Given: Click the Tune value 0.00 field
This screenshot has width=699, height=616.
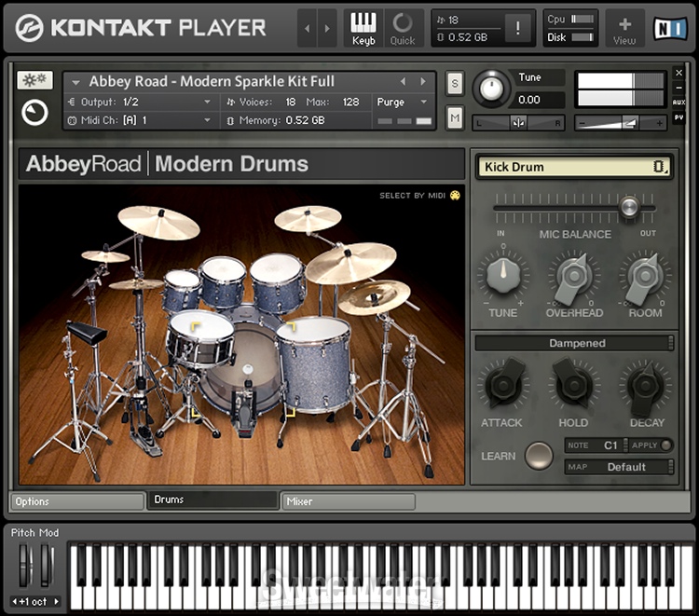Looking at the screenshot, I should (x=540, y=100).
